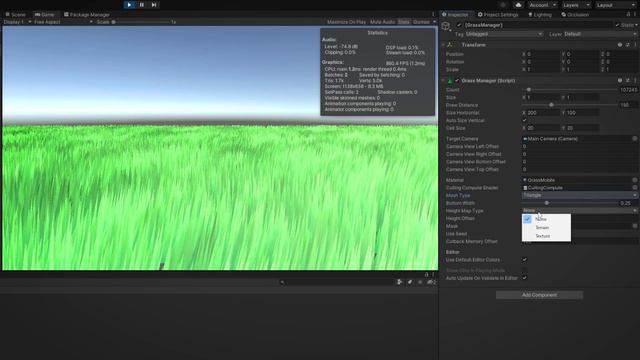Click the collab status icon beside the cloud

click(503, 5)
